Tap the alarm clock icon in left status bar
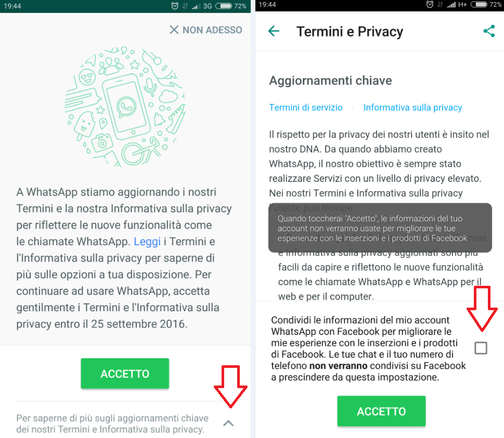Screen dimensions: 504x438 click(x=175, y=6)
